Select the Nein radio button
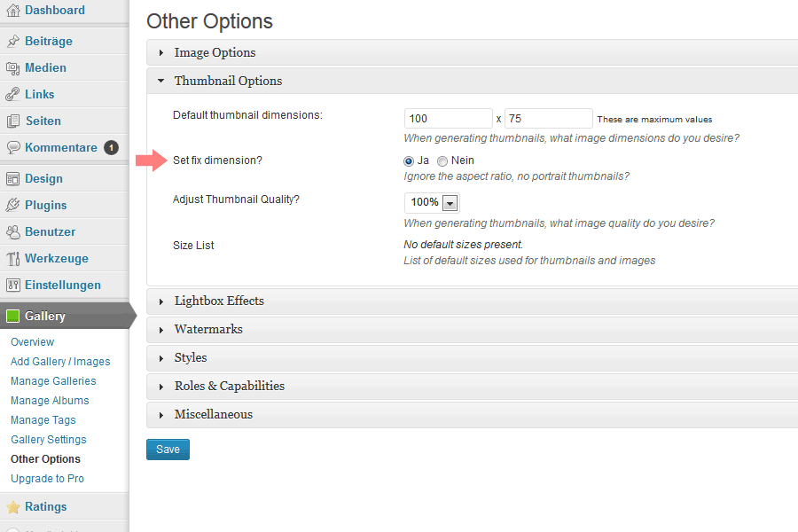This screenshot has width=798, height=532. 442,161
